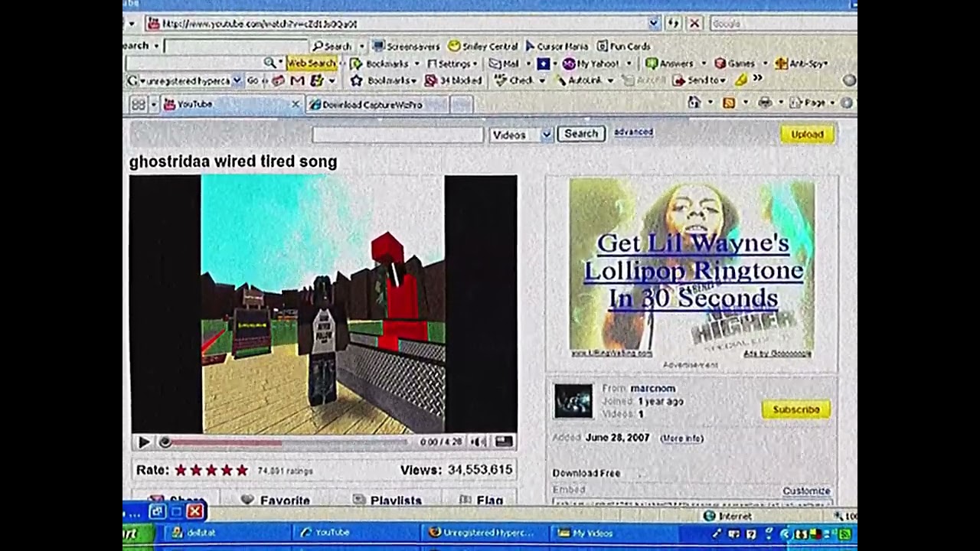The width and height of the screenshot is (980, 551).
Task: Expand the More info link
Action: [x=681, y=439]
